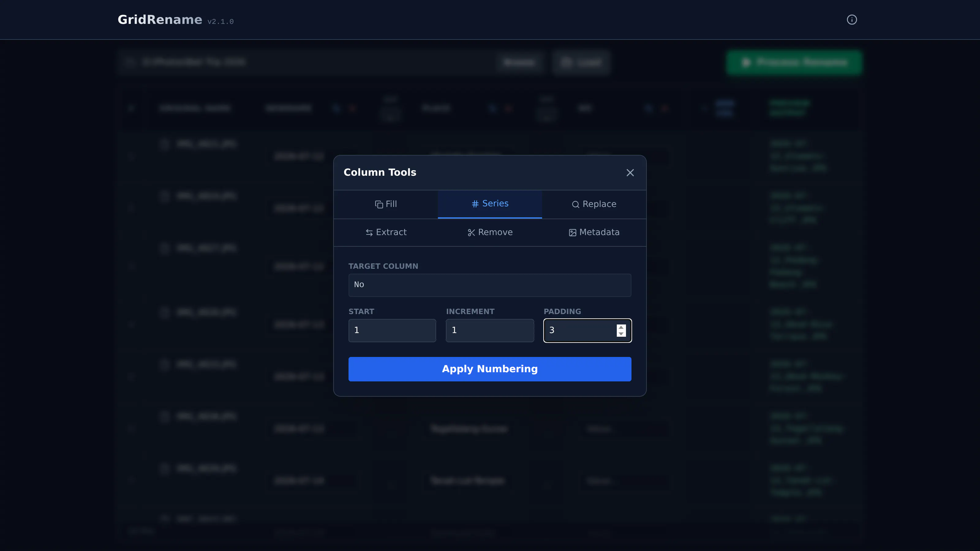Focus the Increment number field
This screenshot has width=980, height=551.
click(x=490, y=330)
